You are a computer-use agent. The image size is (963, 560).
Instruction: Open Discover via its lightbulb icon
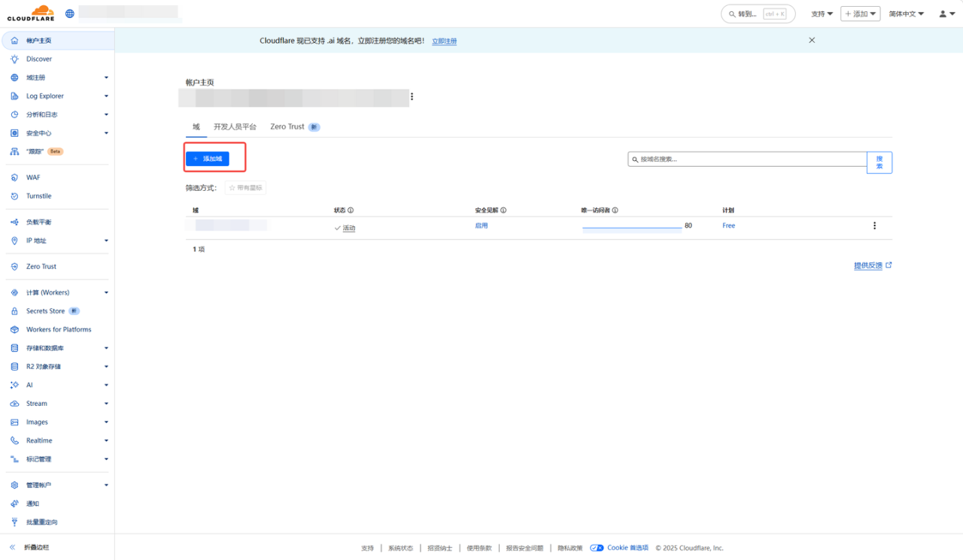pos(14,59)
